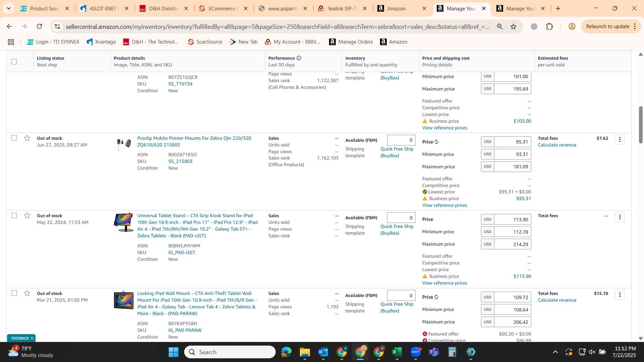Image resolution: width=644 pixels, height=362 pixels.
Task: Edit the Price field showing 113.90
Action: tap(512, 220)
